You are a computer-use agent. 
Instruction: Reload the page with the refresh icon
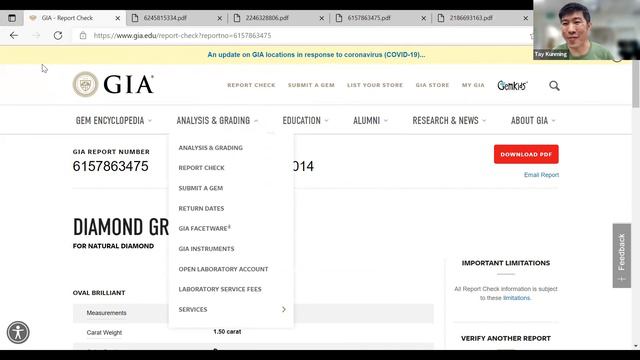pyautogui.click(x=58, y=36)
